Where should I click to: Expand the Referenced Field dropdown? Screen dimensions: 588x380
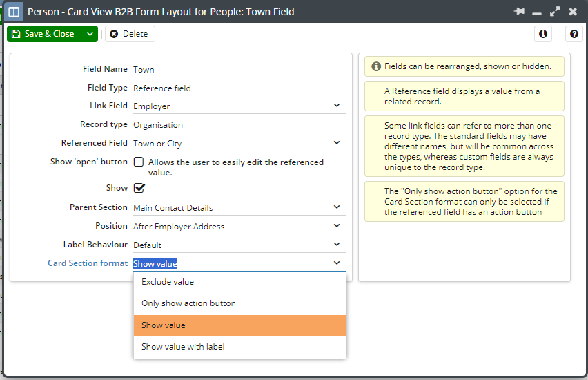point(239,143)
